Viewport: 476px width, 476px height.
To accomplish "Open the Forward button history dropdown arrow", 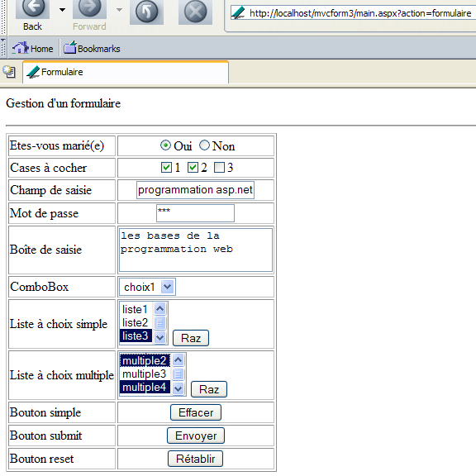I will (x=119, y=10).
